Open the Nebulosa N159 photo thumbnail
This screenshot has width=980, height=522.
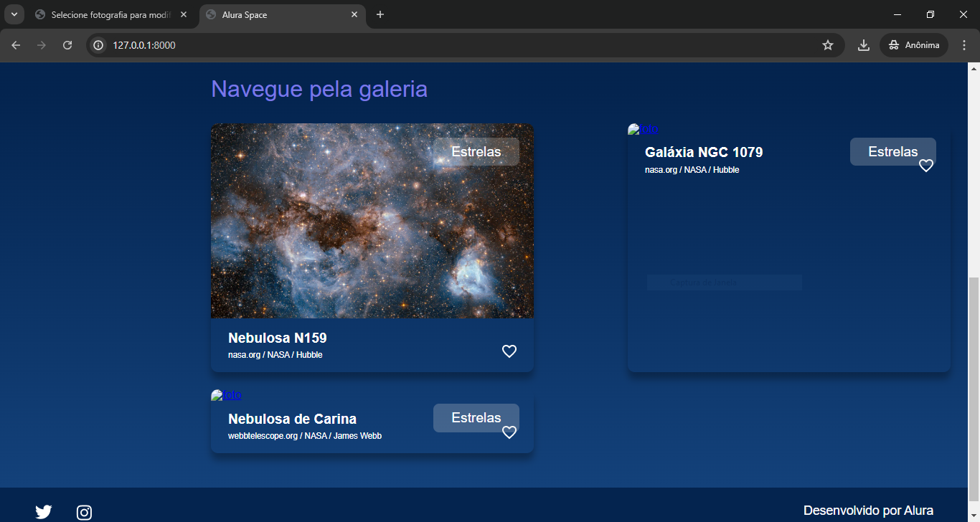[372, 221]
